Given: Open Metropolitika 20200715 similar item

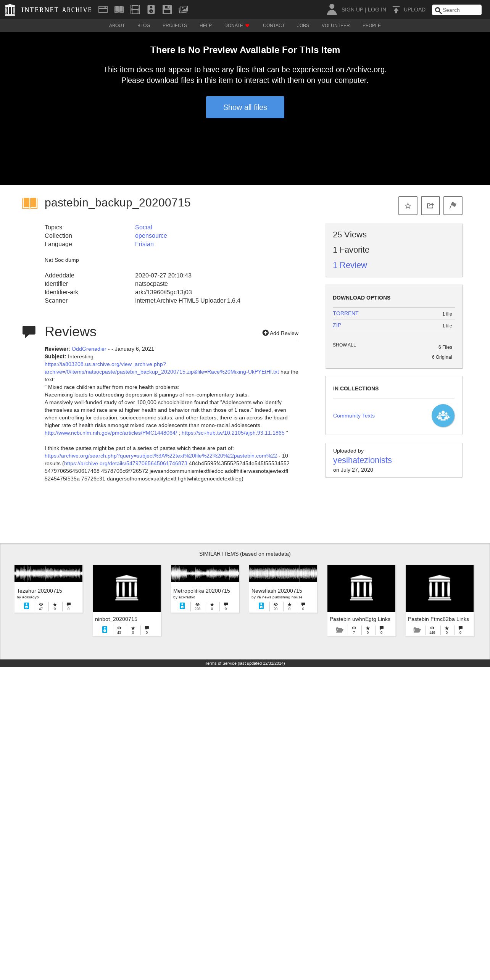Looking at the screenshot, I should (205, 589).
